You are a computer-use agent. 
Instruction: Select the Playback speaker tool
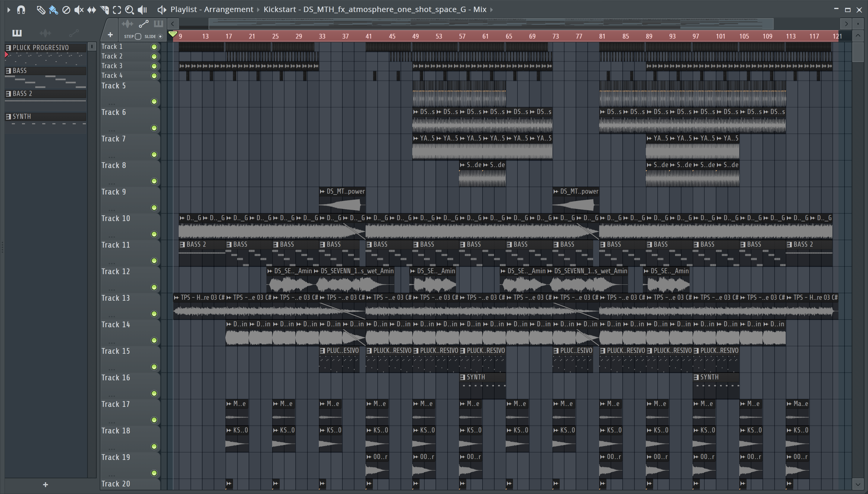coord(142,10)
